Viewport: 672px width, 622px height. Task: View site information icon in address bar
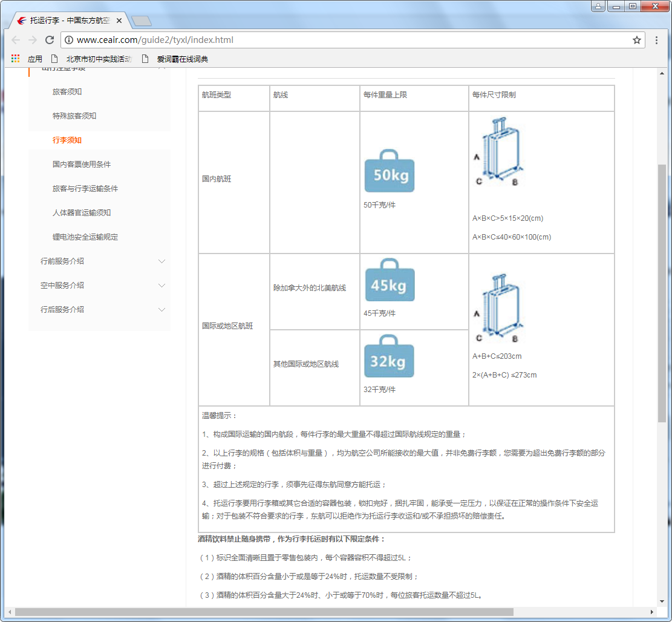pos(68,40)
